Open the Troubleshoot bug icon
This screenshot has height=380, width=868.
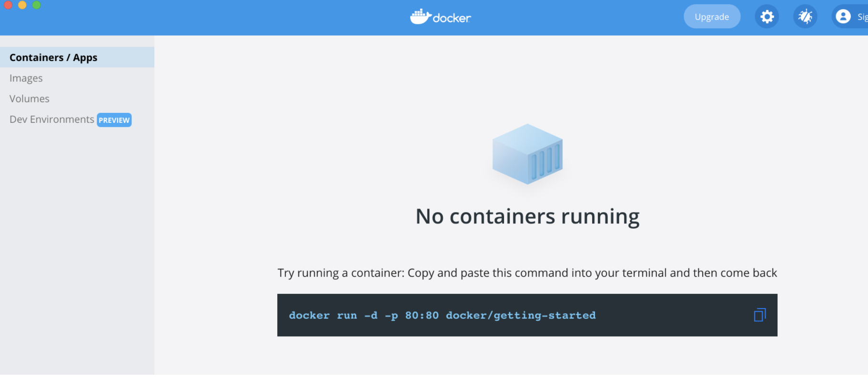tap(805, 17)
